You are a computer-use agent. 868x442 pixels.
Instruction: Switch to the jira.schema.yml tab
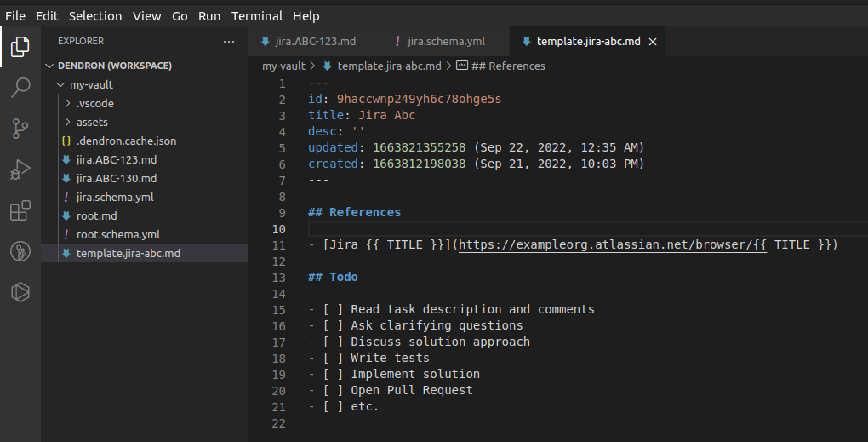[x=444, y=42]
